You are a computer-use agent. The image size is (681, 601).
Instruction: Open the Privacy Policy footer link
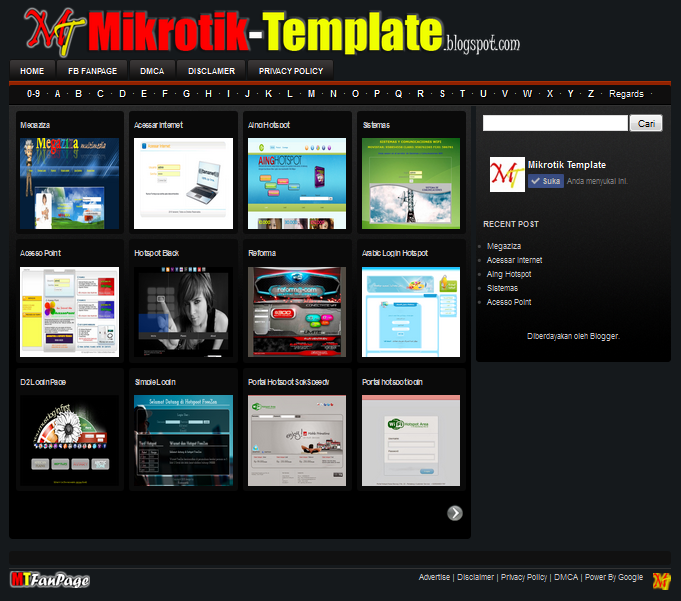[524, 577]
